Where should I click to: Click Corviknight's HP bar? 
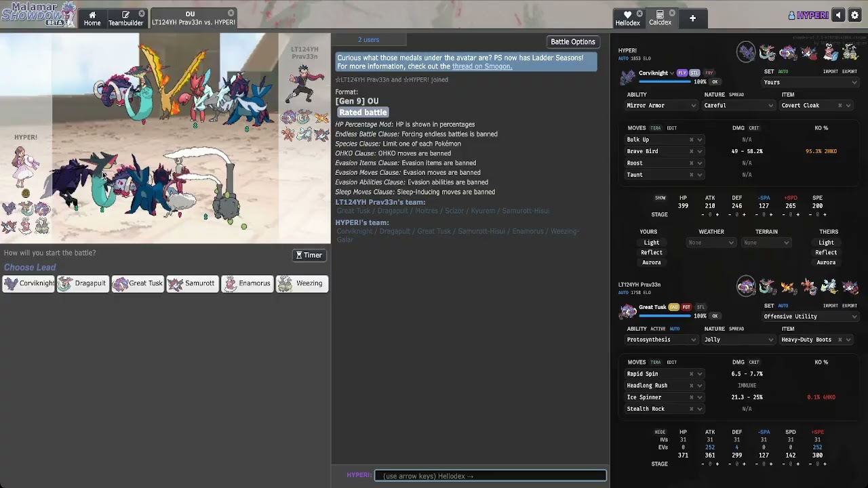point(665,81)
